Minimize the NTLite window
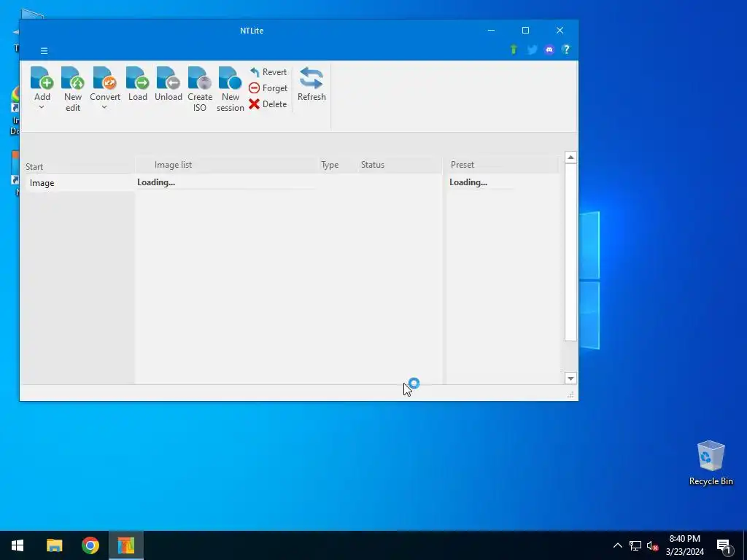The height and width of the screenshot is (560, 747). click(491, 31)
